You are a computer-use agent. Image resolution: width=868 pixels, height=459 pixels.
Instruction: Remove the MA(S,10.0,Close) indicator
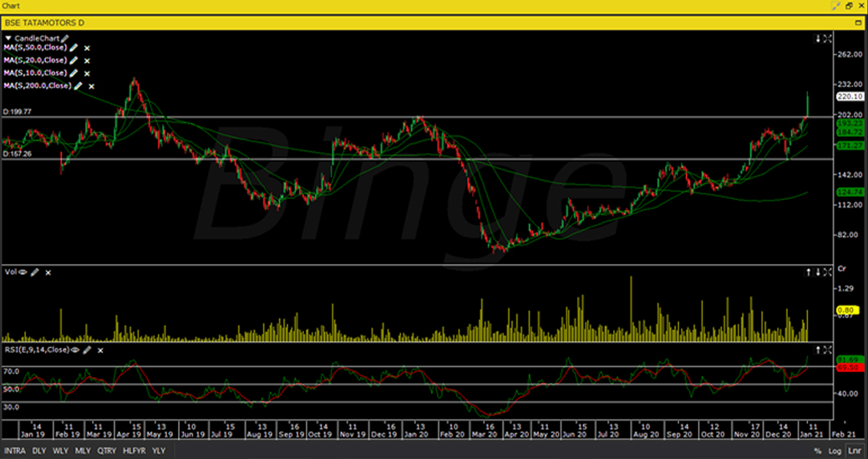tap(87, 74)
